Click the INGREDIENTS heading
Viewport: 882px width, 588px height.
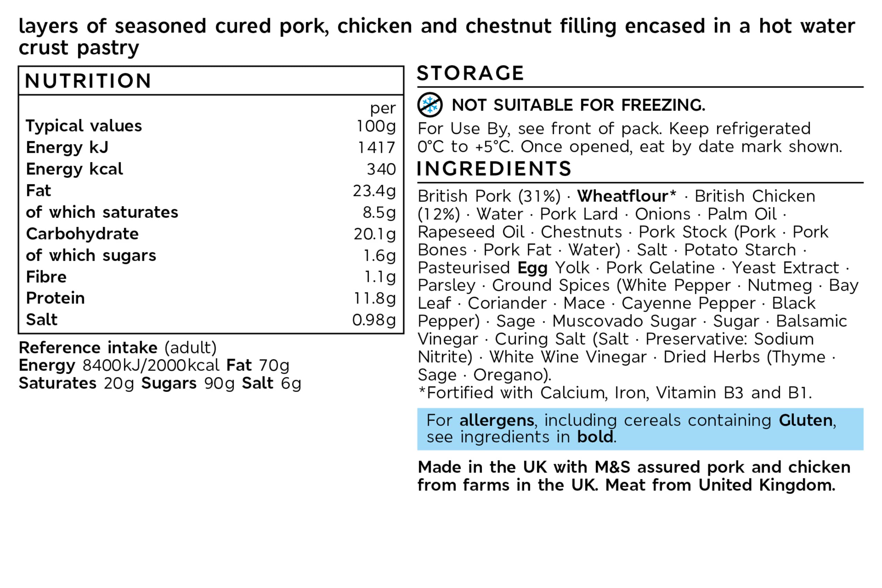coord(494,168)
